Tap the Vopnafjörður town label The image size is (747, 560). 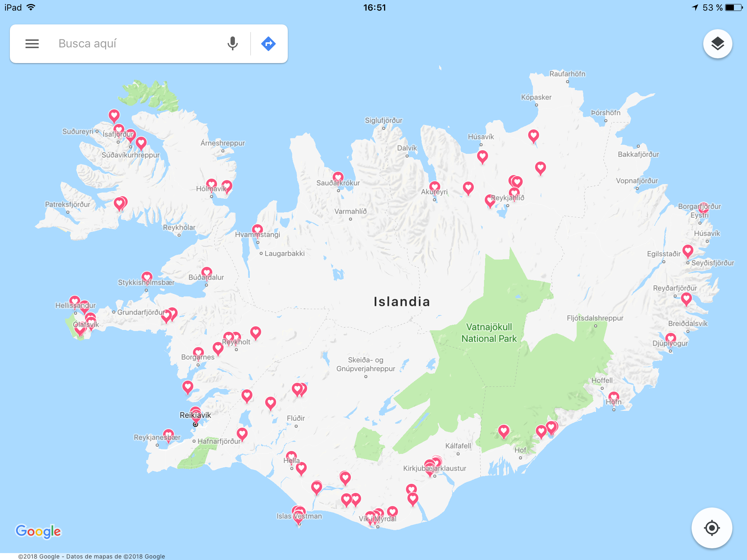[x=637, y=181]
